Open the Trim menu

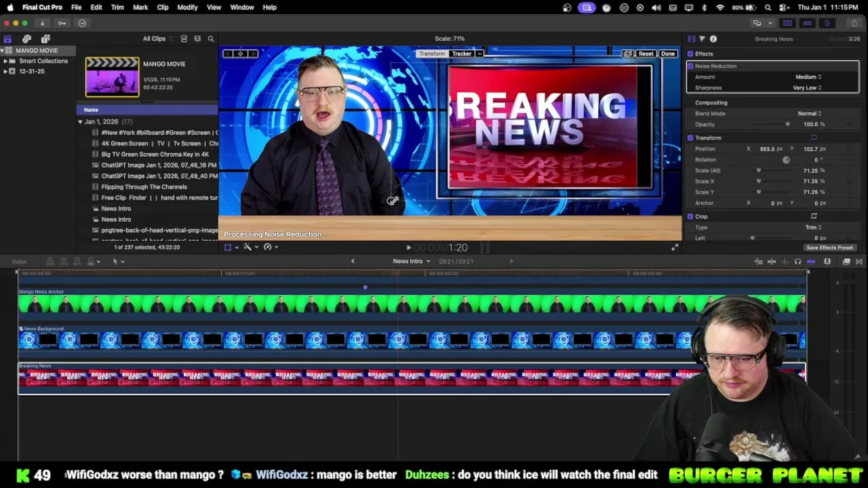[x=117, y=7]
